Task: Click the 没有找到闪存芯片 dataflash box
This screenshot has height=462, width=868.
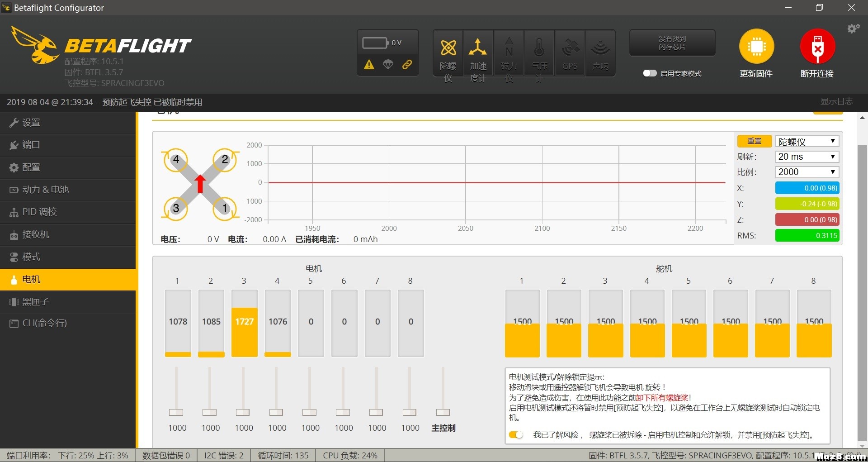Action: pos(672,43)
